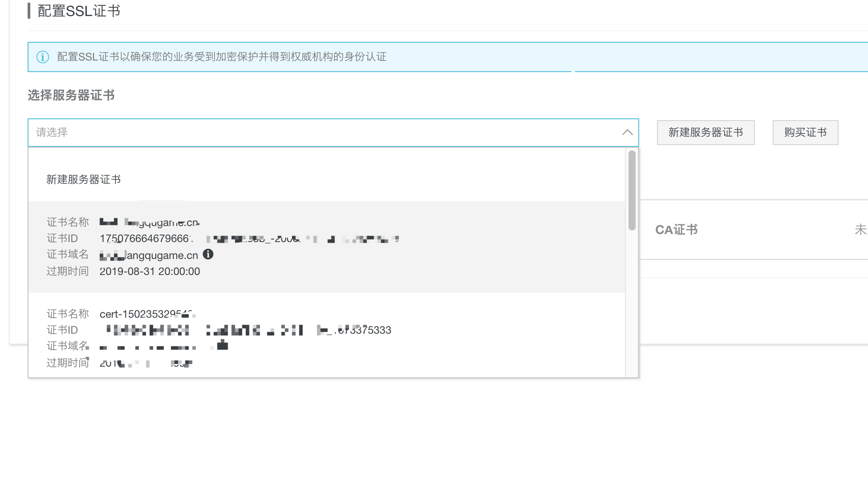Image resolution: width=868 pixels, height=485 pixels.
Task: Click 证书域名 label of second certificate
Action: point(67,346)
